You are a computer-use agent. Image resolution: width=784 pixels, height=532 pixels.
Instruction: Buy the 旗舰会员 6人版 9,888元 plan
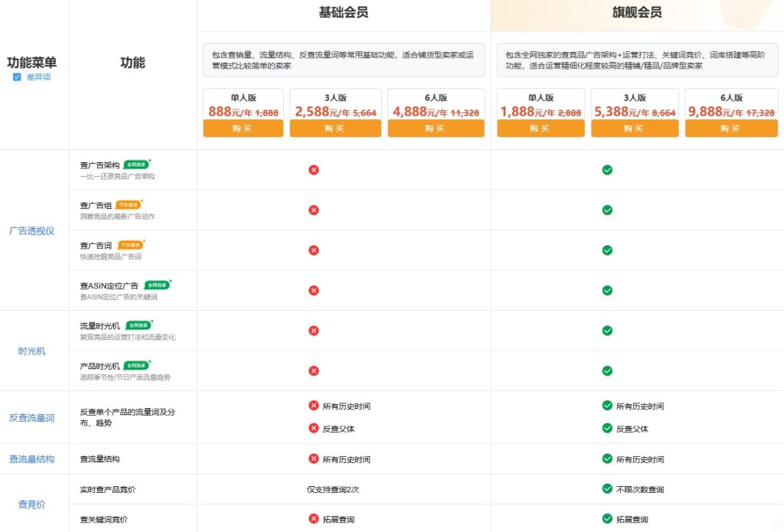730,129
